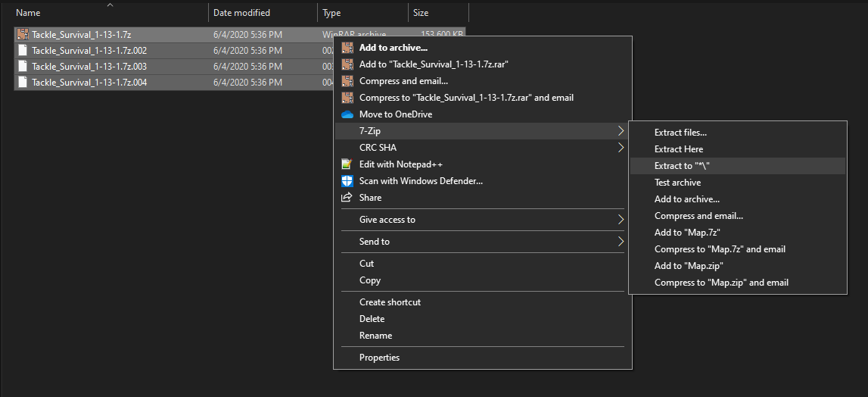Select the Tackle_Survival_1-13-1.7z.004 file row
The width and height of the screenshot is (868, 397).
[89, 83]
